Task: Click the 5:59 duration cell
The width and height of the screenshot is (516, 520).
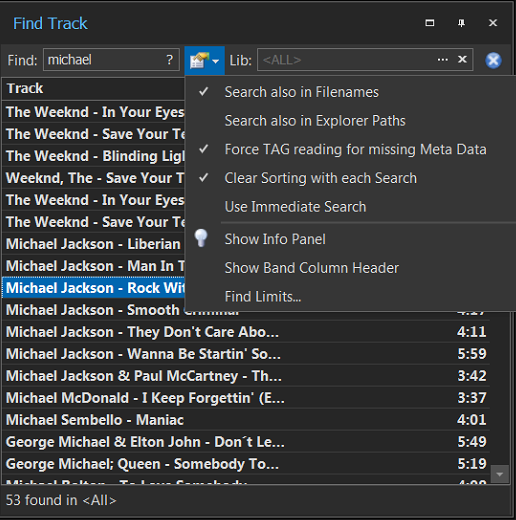Action: (471, 354)
